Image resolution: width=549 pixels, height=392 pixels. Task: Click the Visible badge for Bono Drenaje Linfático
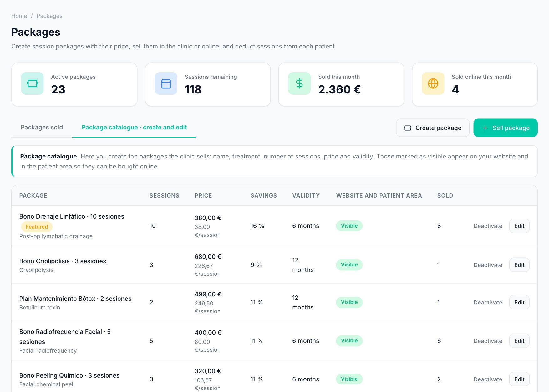pyautogui.click(x=349, y=226)
